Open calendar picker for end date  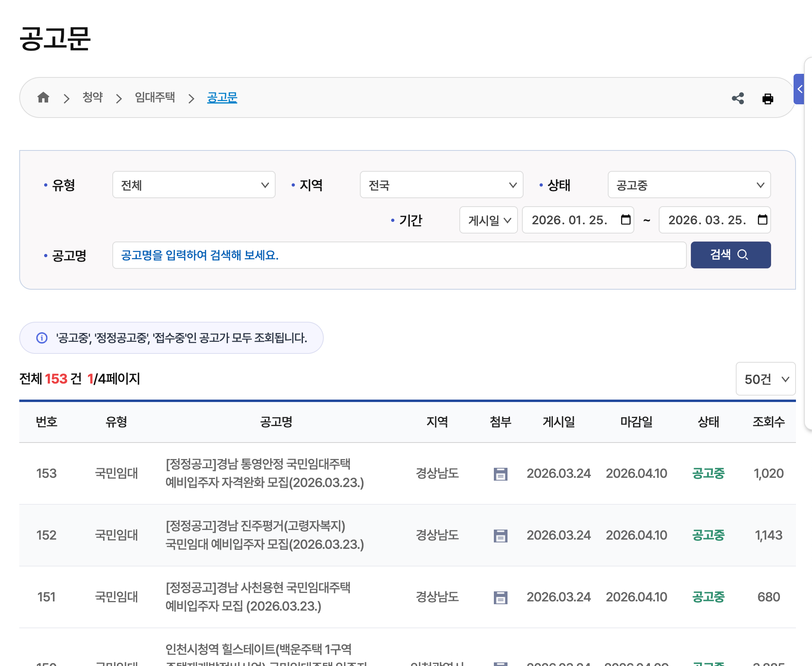point(762,220)
